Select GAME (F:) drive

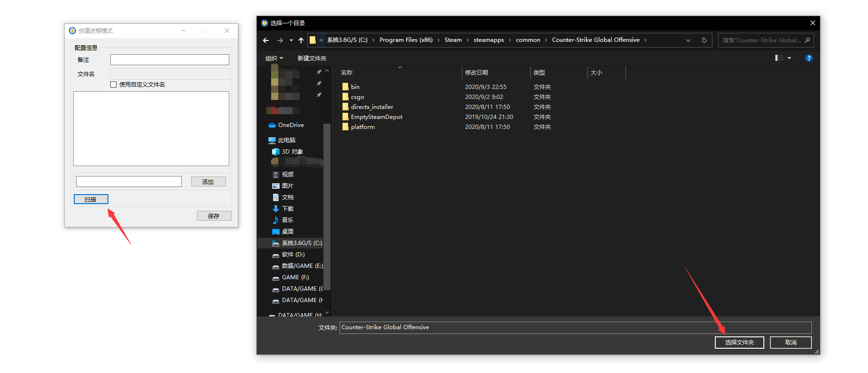point(295,277)
